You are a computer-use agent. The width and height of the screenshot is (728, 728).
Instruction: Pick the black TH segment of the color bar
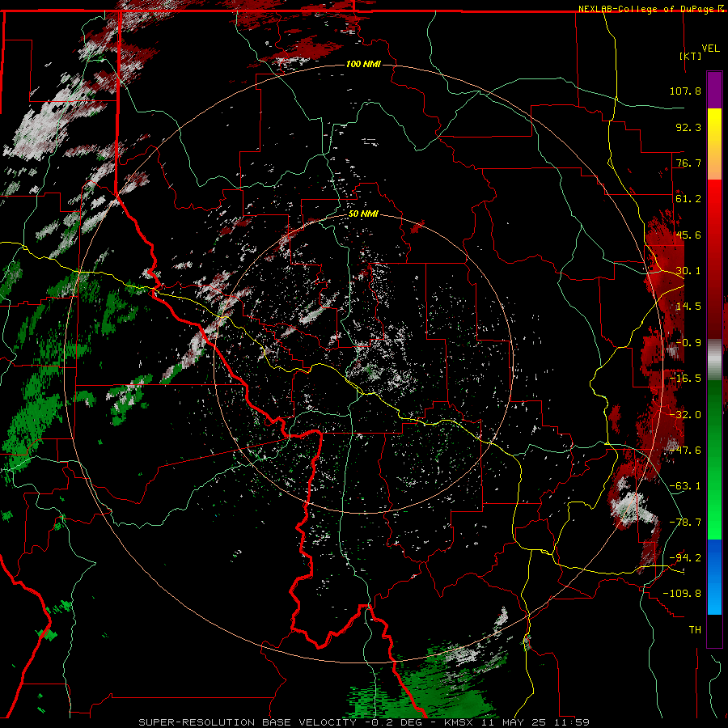tap(714, 630)
